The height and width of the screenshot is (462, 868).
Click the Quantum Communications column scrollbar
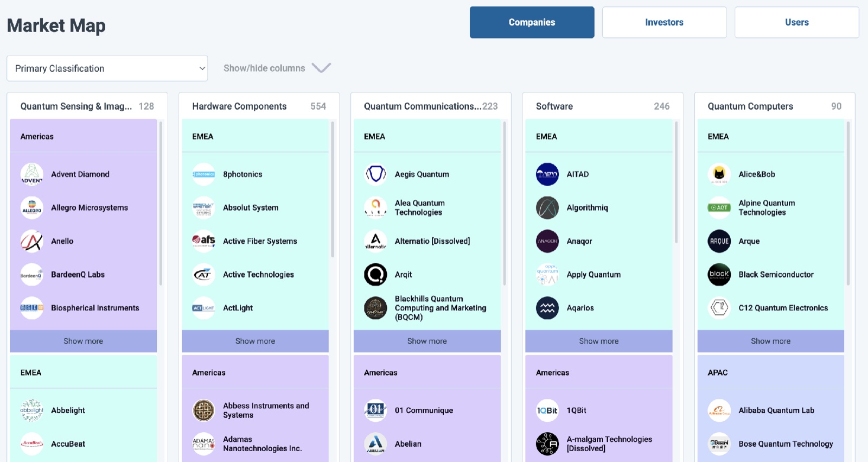(x=505, y=204)
